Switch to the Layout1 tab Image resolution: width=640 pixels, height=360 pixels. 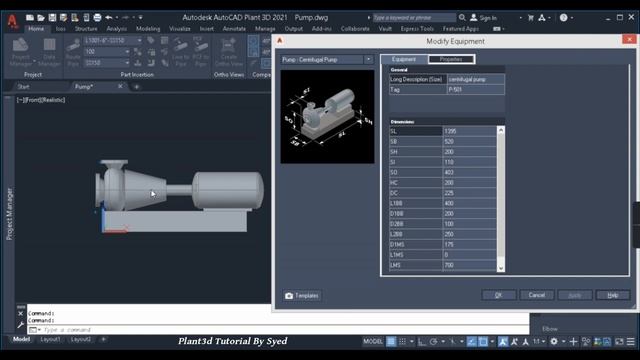tap(50, 339)
